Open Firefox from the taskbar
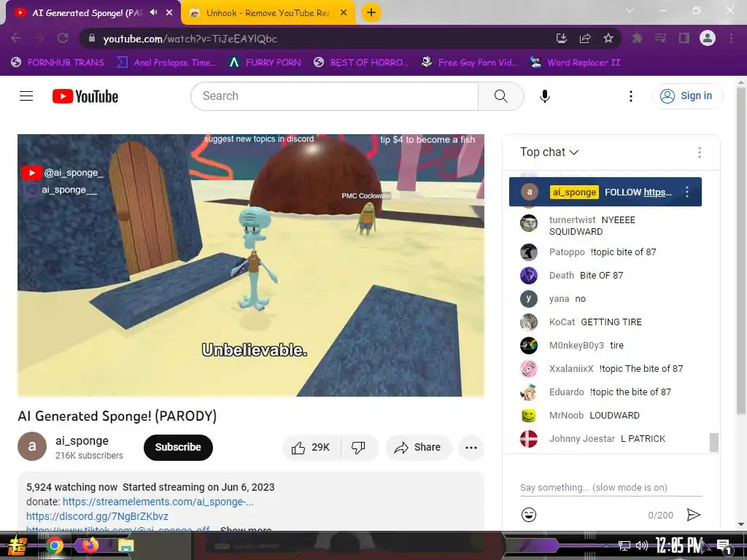The height and width of the screenshot is (560, 747). coord(90,545)
